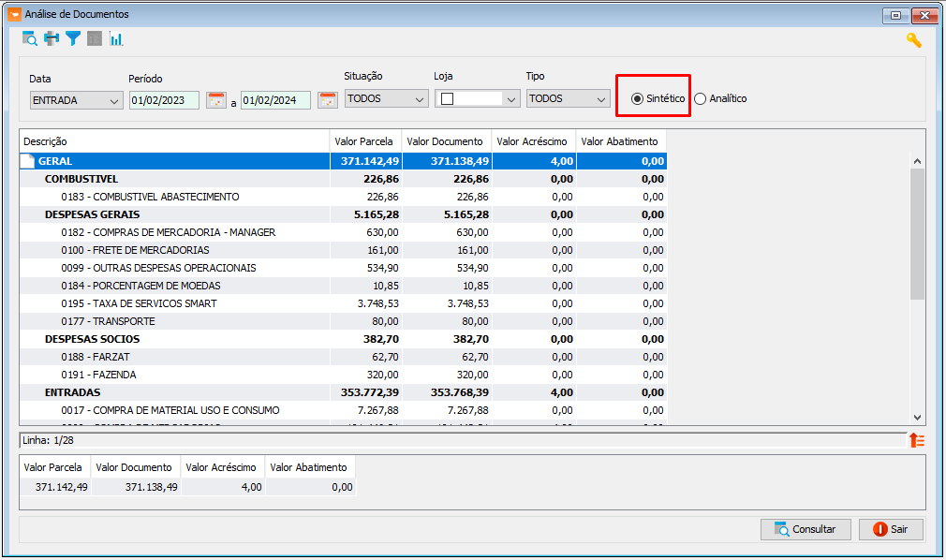Click the summary Valor Abatimento value 0,00

311,487
